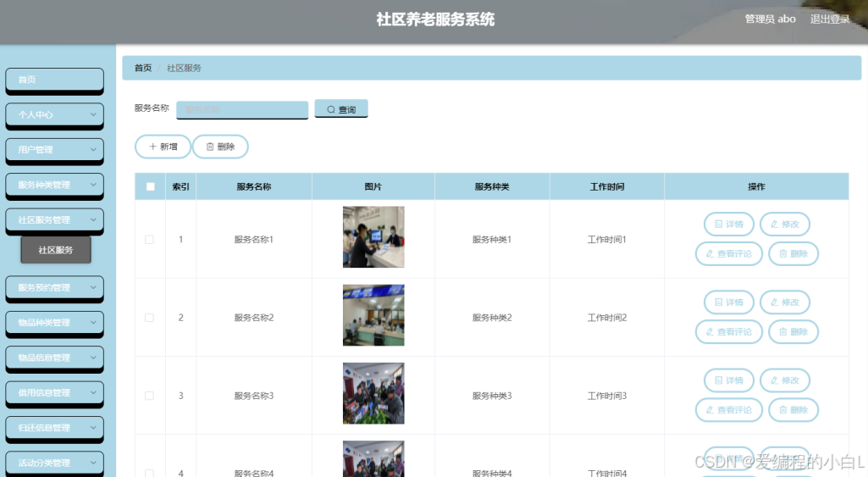Viewport: 868px width, 477px height.
Task: Expand the 借用信息管理 sidebar menu
Action: coord(55,393)
